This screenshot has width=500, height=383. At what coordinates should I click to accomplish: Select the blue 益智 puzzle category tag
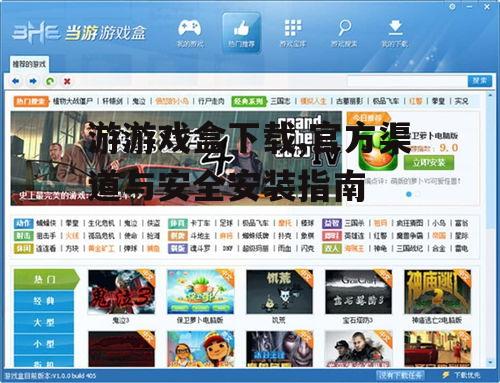point(332,223)
